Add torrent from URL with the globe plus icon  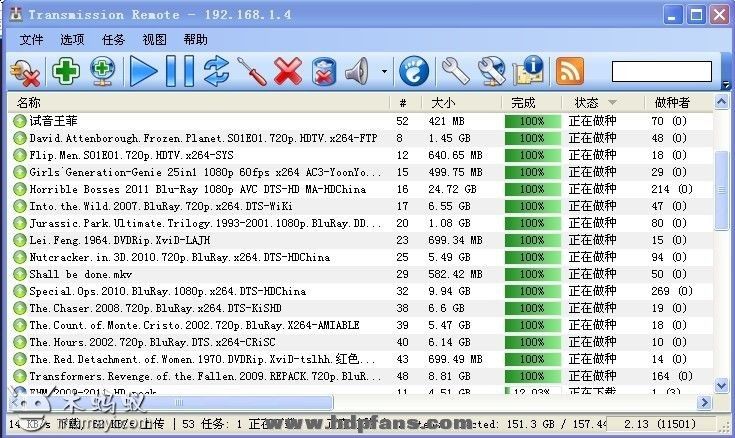(x=103, y=71)
